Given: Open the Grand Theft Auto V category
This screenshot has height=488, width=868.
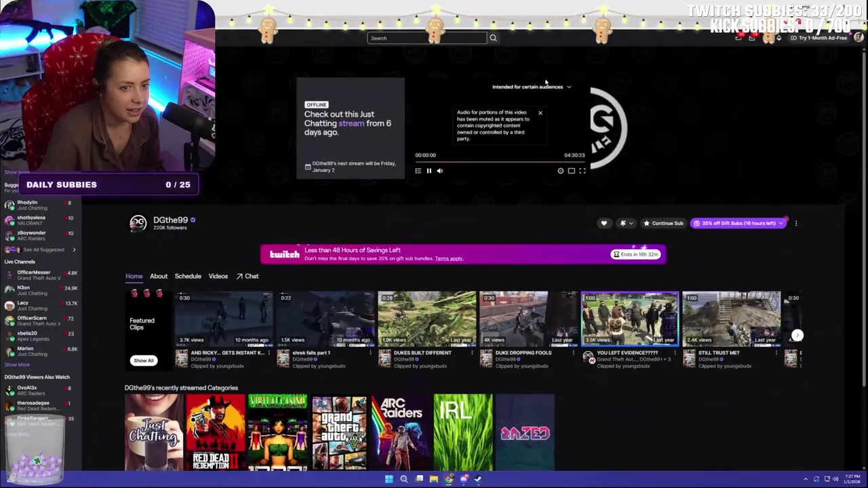Looking at the screenshot, I should pos(339,432).
